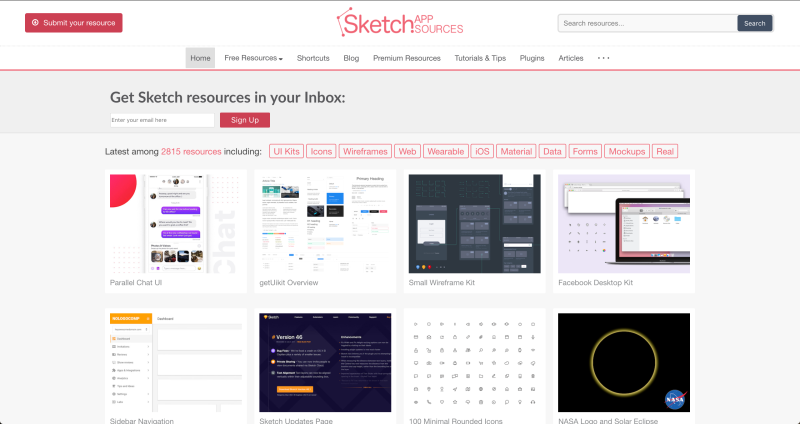Open the Home menu item
This screenshot has width=800, height=424.
click(200, 58)
